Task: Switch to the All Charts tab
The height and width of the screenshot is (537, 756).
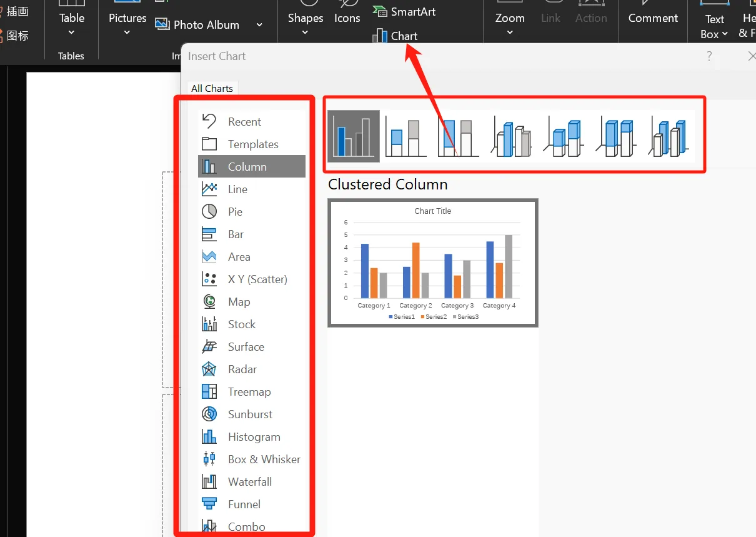Action: 212,88
